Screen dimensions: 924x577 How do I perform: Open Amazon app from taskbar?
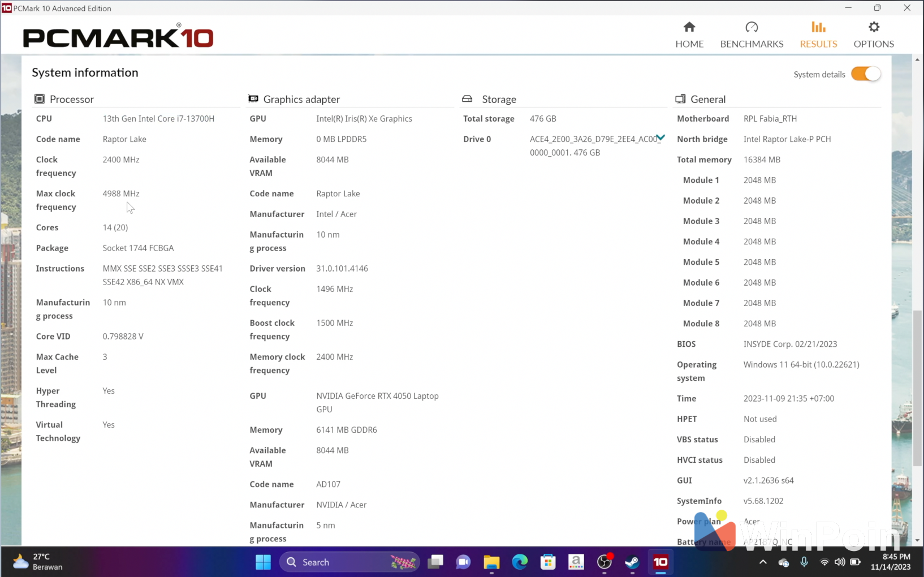(x=576, y=562)
